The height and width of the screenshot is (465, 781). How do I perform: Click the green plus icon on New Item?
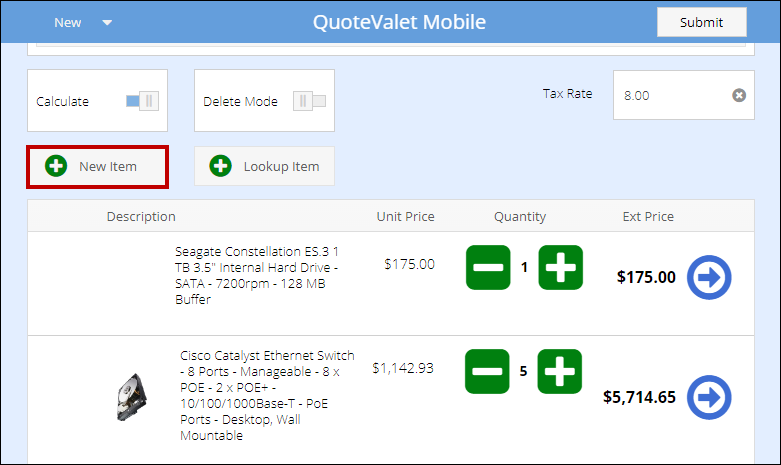pyautogui.click(x=56, y=166)
